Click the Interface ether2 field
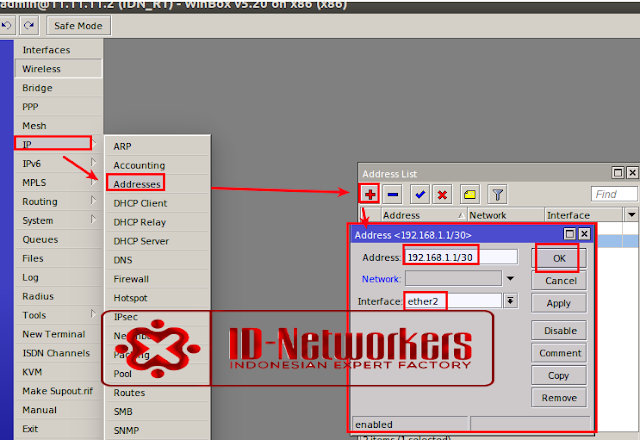 click(x=453, y=301)
